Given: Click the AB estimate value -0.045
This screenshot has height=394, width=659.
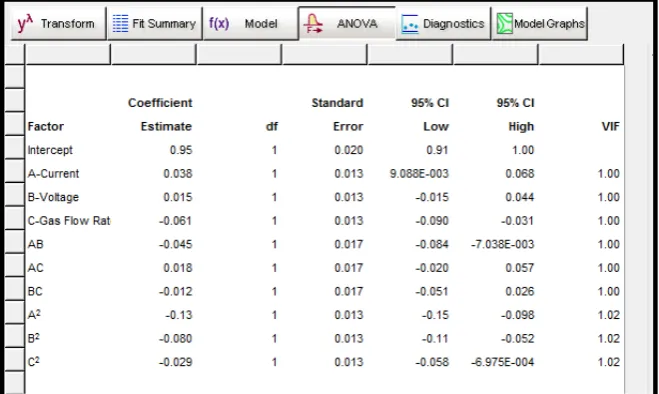Looking at the screenshot, I should coord(176,244).
